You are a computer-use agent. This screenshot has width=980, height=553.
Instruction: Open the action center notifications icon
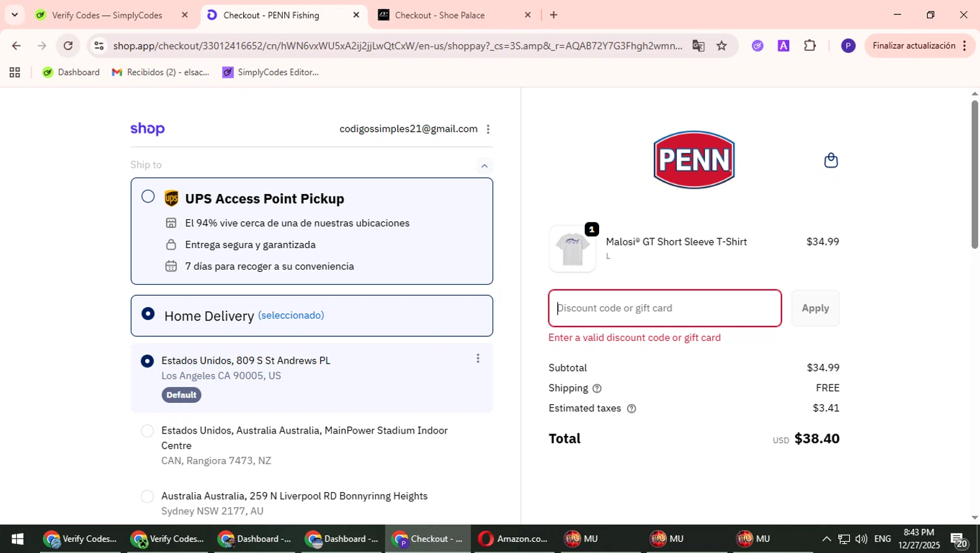point(959,539)
